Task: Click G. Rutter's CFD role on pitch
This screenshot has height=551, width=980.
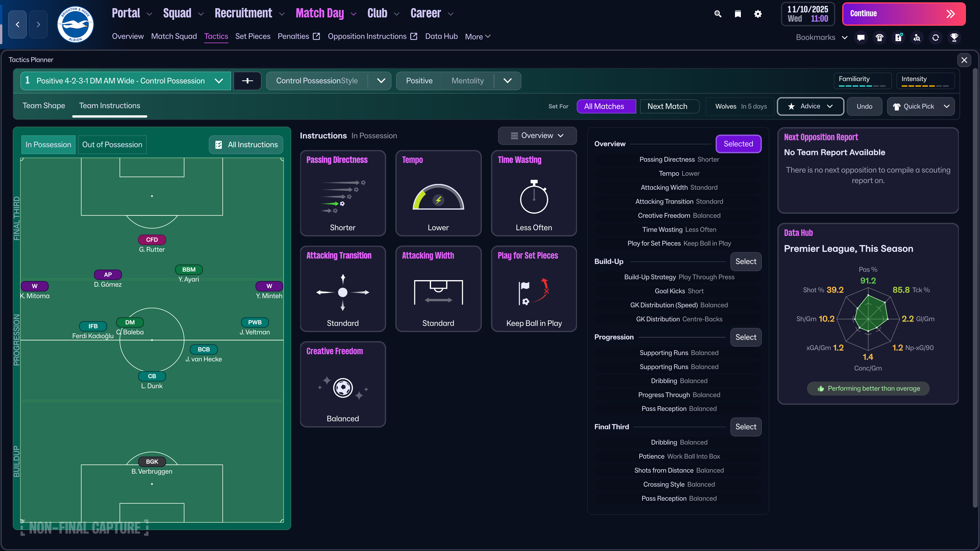Action: (152, 240)
